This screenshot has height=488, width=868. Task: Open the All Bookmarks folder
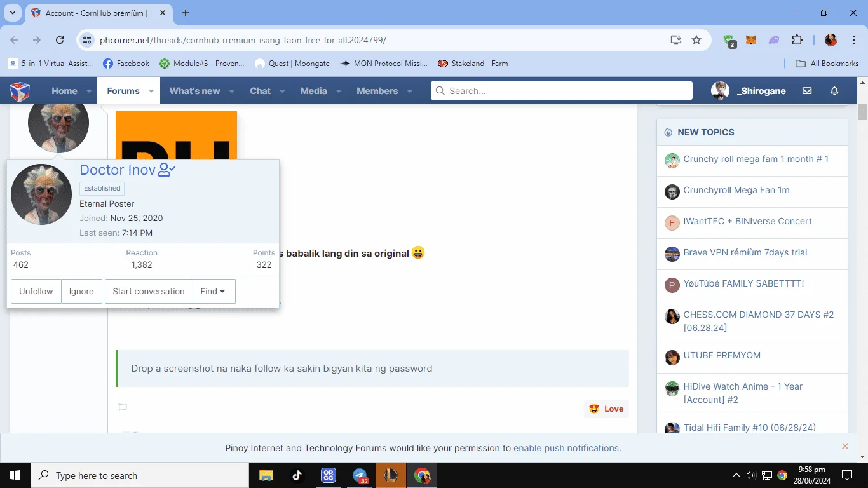[x=827, y=64]
